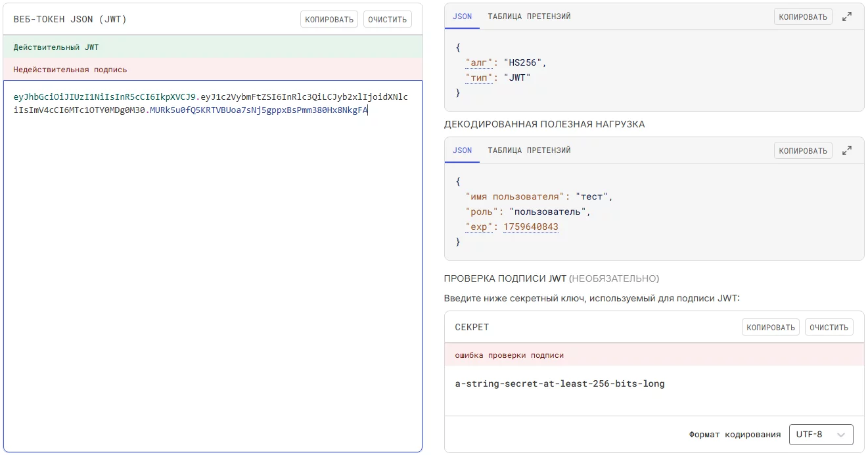Switch to payload's ТАБЛИЦА ПРЕТЕНЗИЙ tab

[529, 150]
